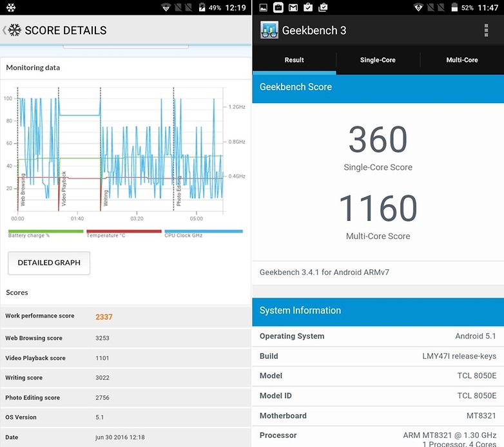The height and width of the screenshot is (447, 504).
Task: Select the Model TCL 8050E row
Action: click(x=378, y=376)
